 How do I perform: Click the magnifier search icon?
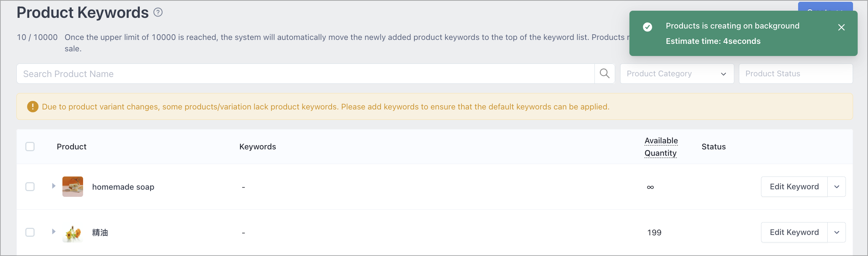[x=604, y=73]
